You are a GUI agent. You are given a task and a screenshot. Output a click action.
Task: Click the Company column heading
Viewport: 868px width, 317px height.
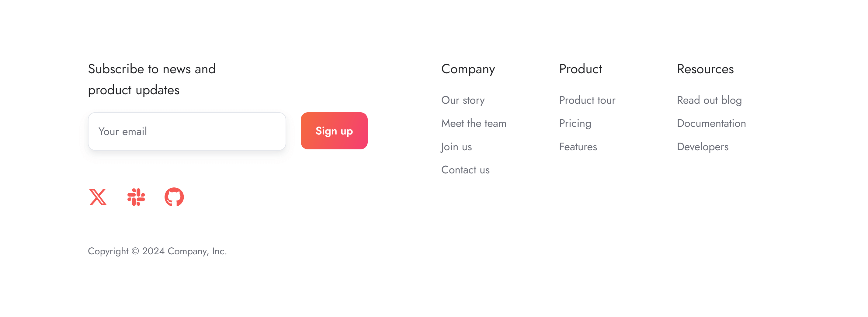pyautogui.click(x=468, y=69)
